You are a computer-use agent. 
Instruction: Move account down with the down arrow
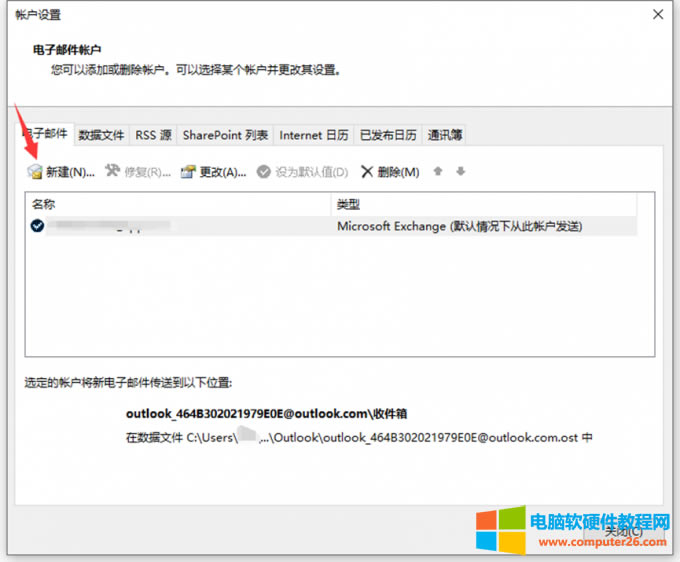(461, 171)
